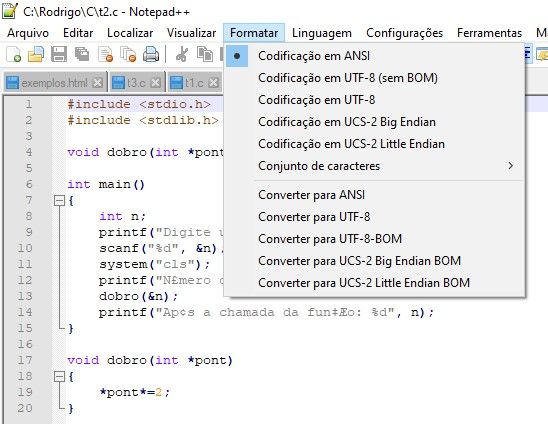Close the exemplos.html tab

pos(98,83)
